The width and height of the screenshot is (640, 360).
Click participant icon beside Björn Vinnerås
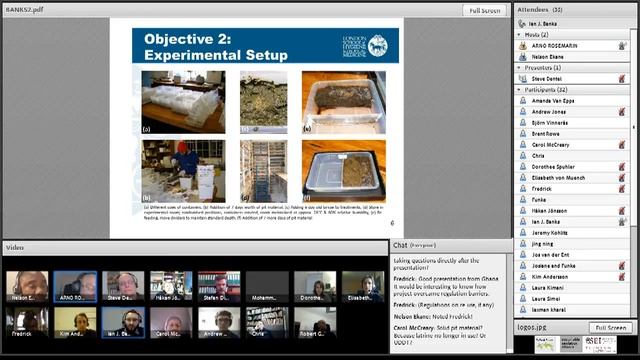[x=523, y=122]
